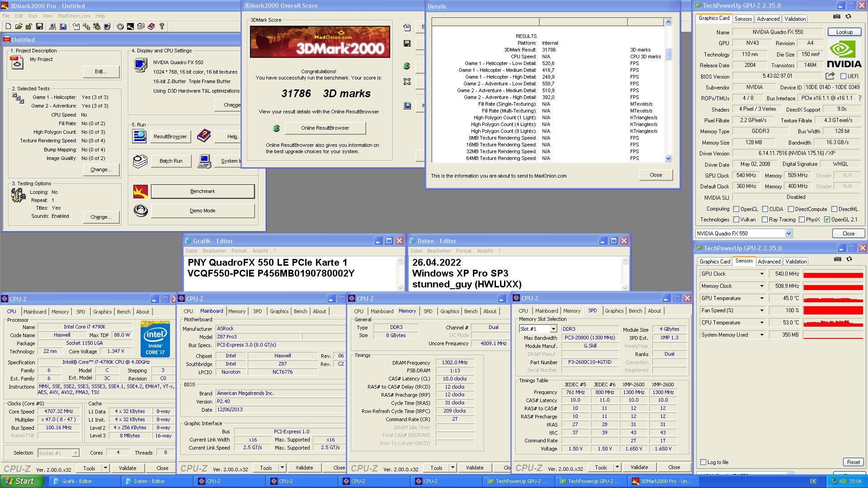This screenshot has height=488, width=868.
Task: Click the system info computer toolbar icon
Action: (x=52, y=26)
